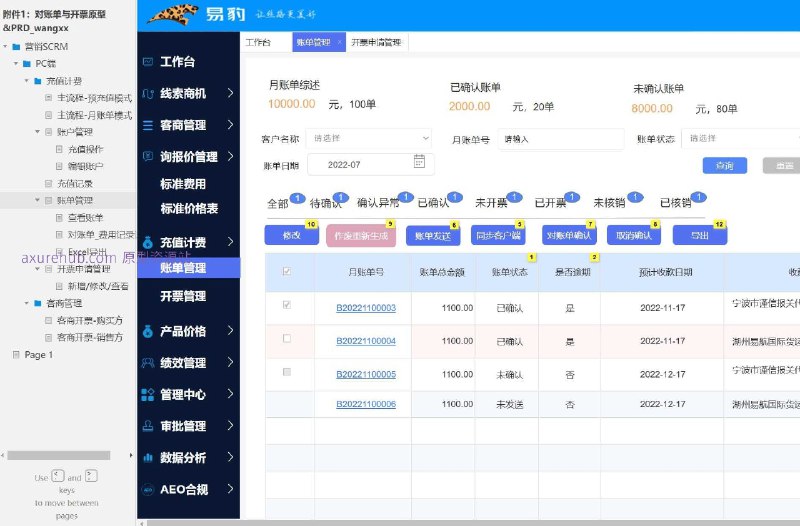Click the right arrow key icon in navigation hint
This screenshot has height=526, width=800.
point(91,477)
